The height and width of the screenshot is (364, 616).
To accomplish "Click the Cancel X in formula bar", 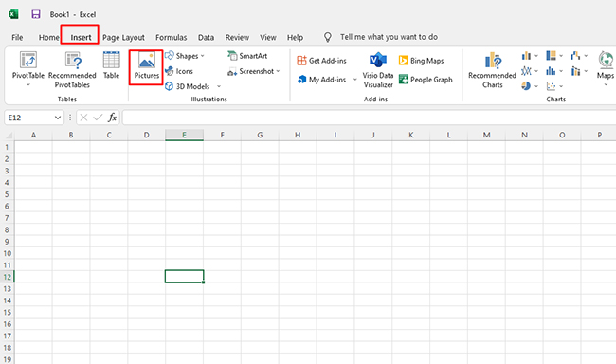I will [x=83, y=118].
